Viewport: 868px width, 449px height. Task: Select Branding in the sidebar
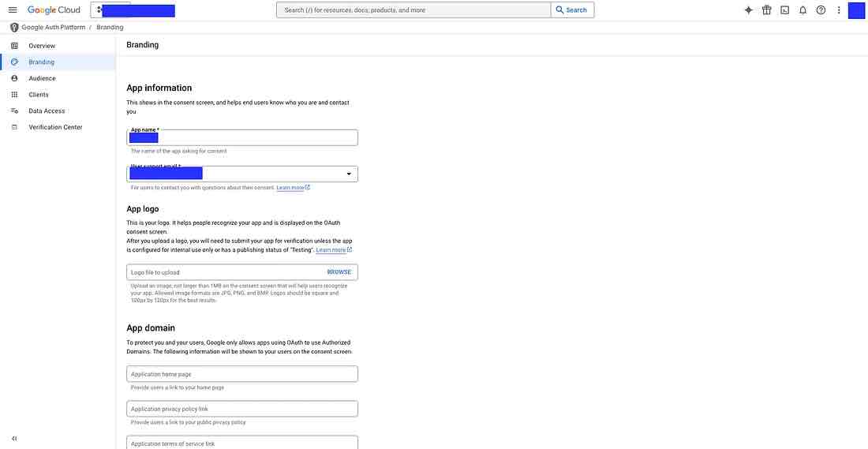(x=58, y=62)
